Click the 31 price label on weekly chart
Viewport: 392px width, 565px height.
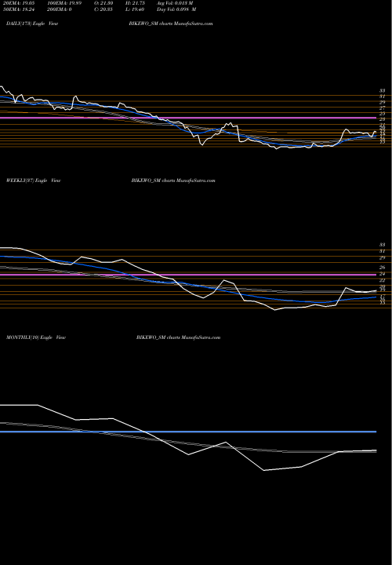383,251
